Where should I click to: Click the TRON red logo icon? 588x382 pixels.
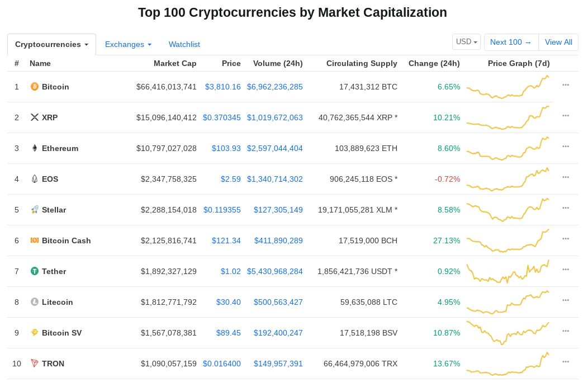point(35,364)
